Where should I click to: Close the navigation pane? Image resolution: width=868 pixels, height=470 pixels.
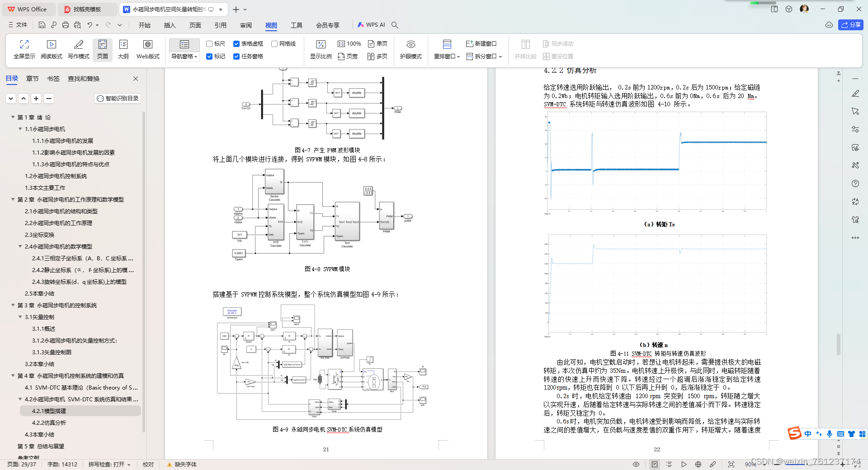click(136, 79)
